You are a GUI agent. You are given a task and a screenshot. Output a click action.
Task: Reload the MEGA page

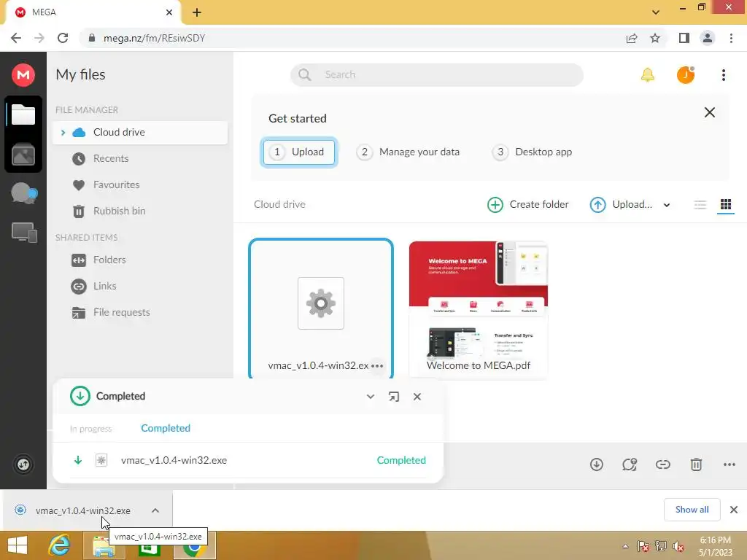coord(63,38)
